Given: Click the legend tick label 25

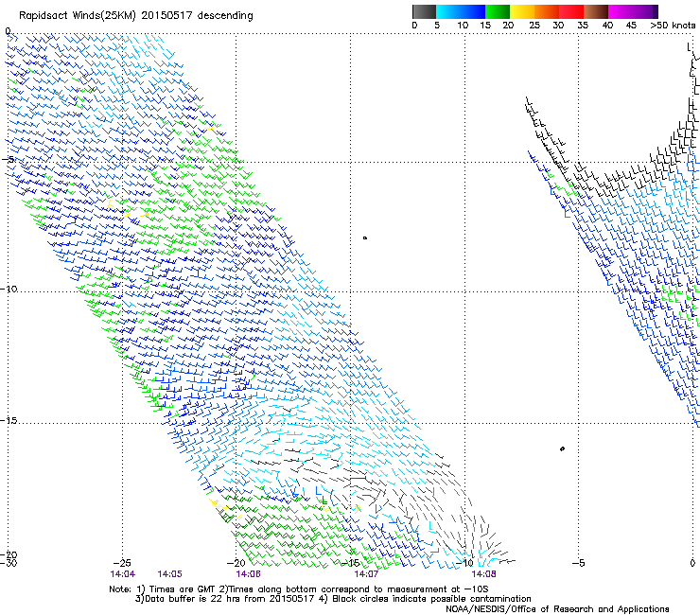Looking at the screenshot, I should coord(534,26).
